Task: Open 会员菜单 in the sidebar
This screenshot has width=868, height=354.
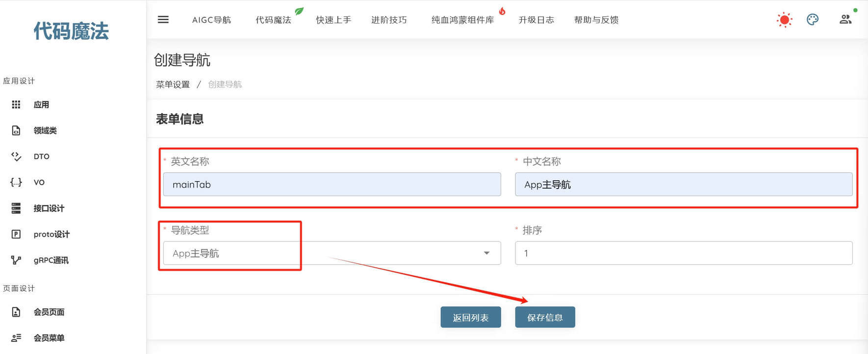Action: [49, 338]
